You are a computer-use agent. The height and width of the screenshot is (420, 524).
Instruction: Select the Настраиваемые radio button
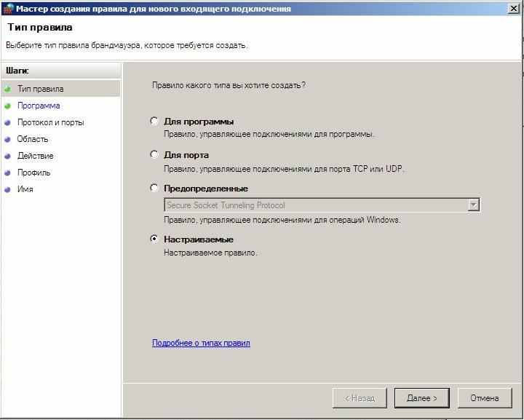click(154, 239)
